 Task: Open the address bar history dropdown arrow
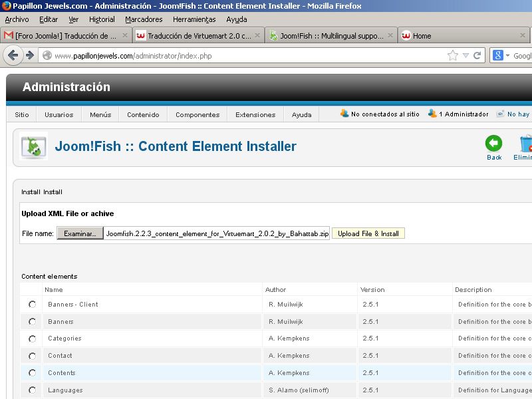click(466, 56)
